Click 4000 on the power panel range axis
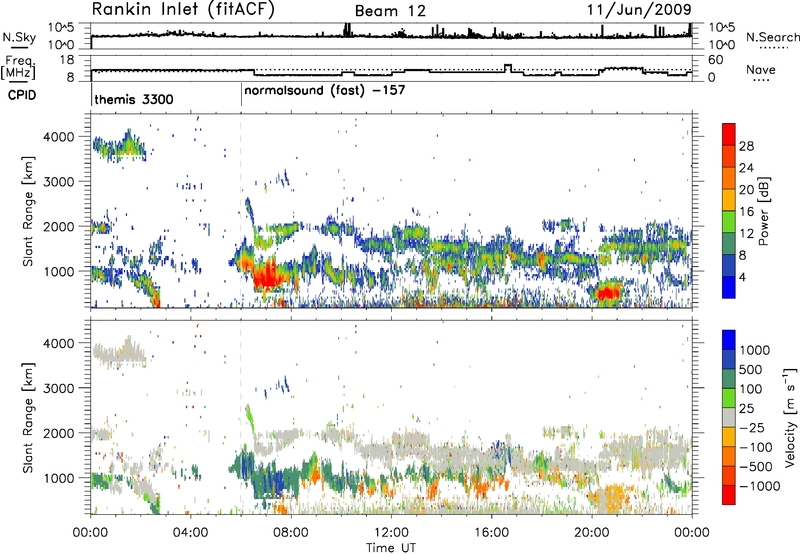 coord(58,137)
